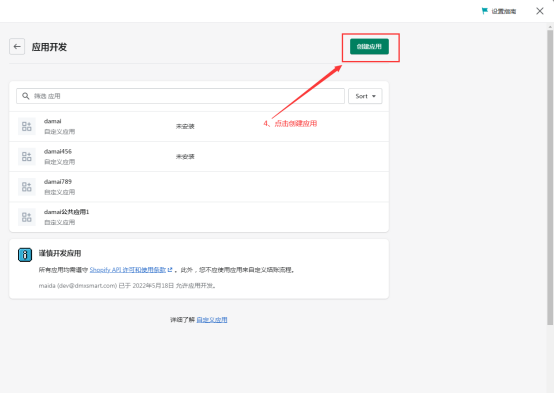
Task: Open the setup guide flag icon
Action: tap(485, 11)
